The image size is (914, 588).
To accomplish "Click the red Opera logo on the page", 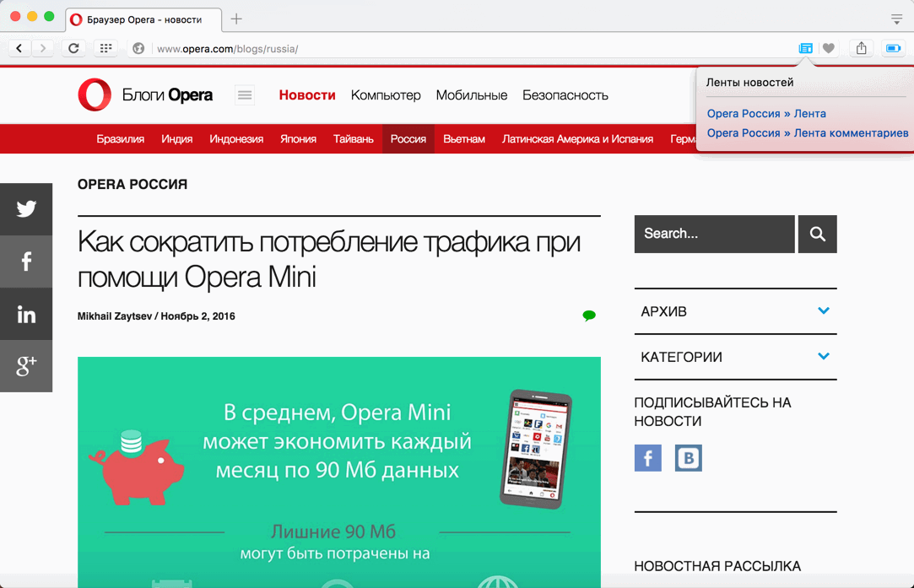I will click(95, 94).
